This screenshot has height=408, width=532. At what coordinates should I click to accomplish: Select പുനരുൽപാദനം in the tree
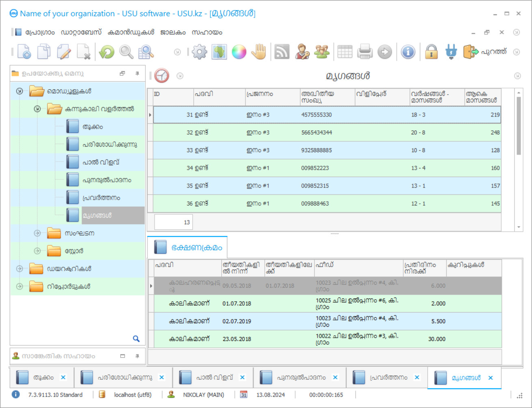107,180
